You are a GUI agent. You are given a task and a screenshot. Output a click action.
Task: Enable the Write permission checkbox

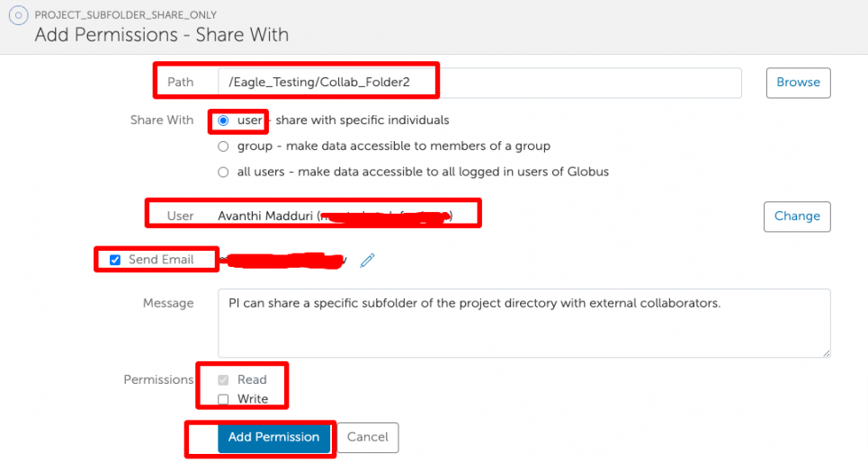pyautogui.click(x=223, y=399)
